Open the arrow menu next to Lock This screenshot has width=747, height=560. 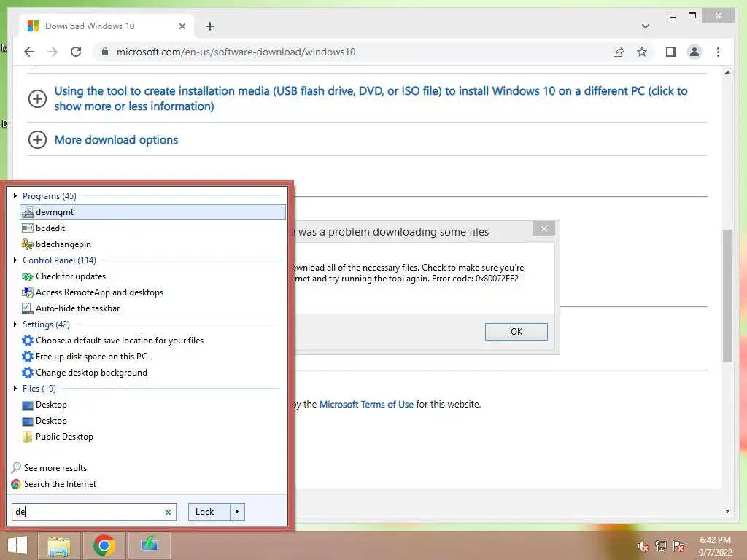[x=237, y=512]
